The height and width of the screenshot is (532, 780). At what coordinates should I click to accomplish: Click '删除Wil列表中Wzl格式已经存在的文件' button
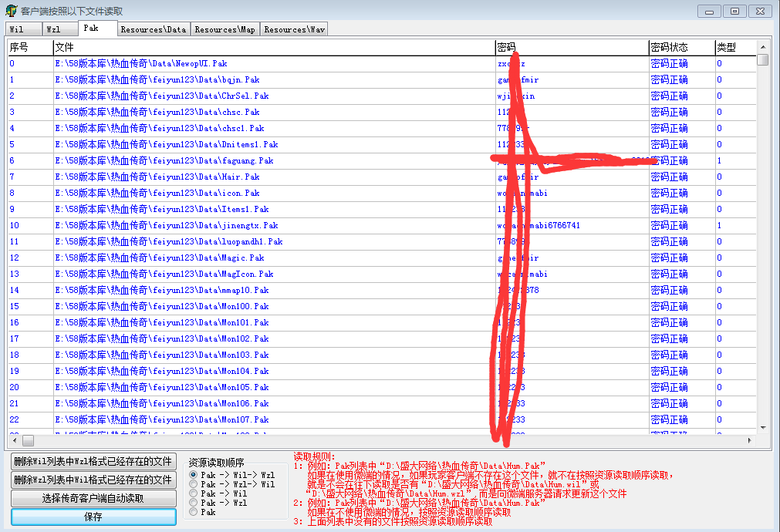tap(93, 461)
